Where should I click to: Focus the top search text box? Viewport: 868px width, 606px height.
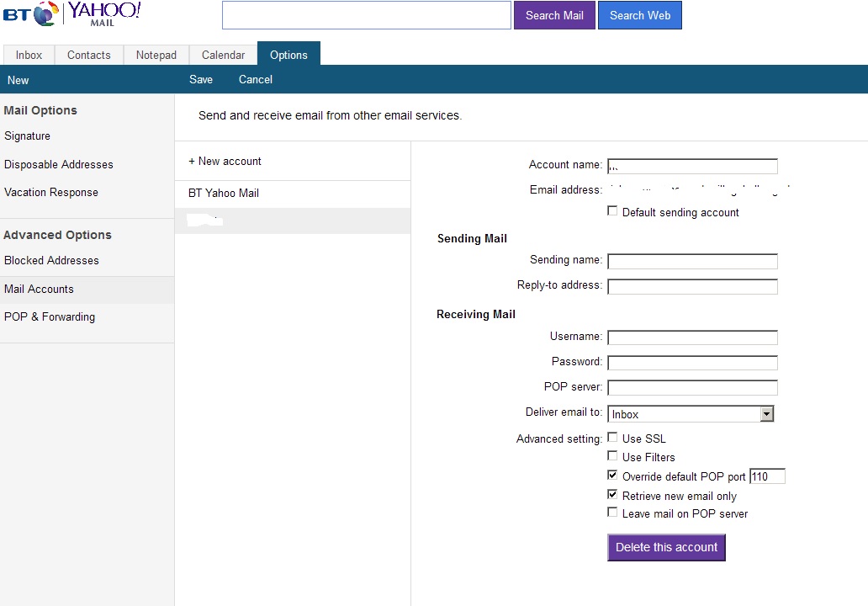(x=366, y=15)
